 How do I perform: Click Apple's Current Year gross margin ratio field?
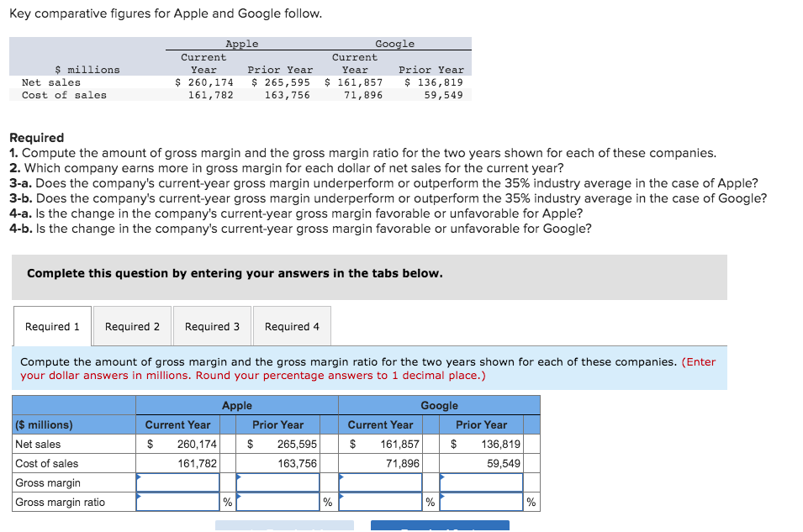click(177, 502)
